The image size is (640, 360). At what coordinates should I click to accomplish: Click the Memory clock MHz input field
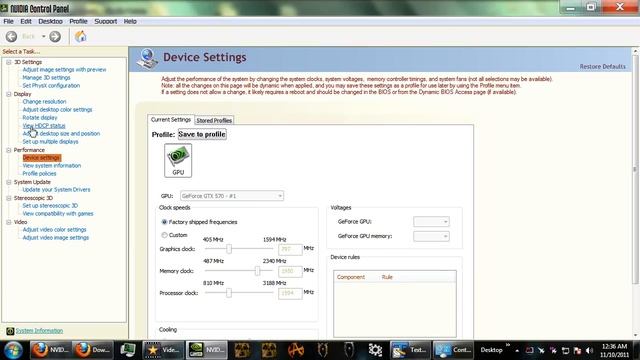(290, 271)
